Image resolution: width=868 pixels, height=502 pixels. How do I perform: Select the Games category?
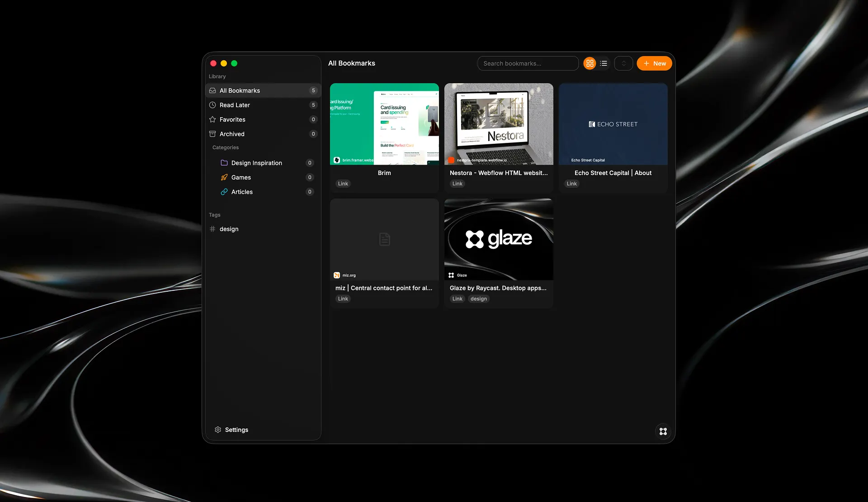pyautogui.click(x=267, y=177)
